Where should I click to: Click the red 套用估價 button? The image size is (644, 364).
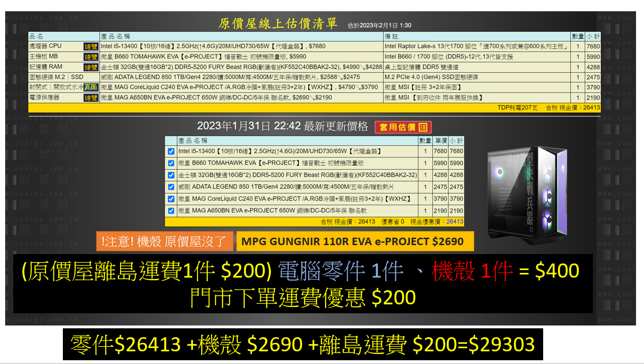tap(403, 127)
